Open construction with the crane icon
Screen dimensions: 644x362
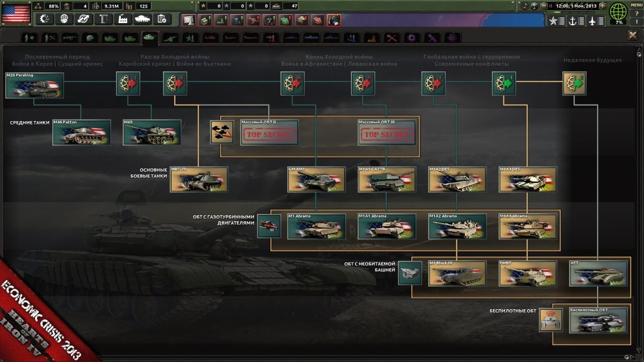(x=103, y=19)
